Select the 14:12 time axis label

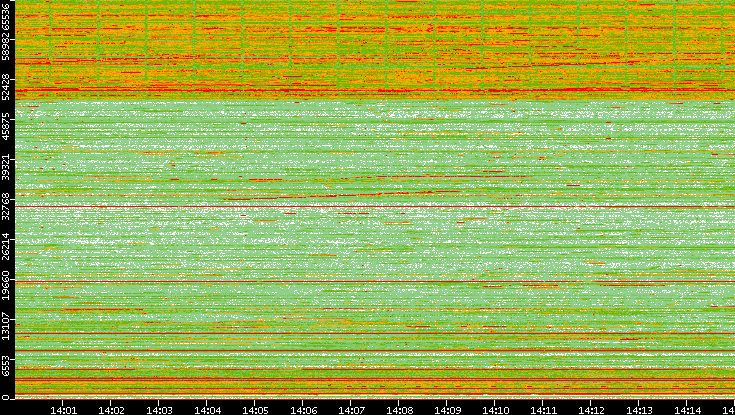(x=591, y=410)
